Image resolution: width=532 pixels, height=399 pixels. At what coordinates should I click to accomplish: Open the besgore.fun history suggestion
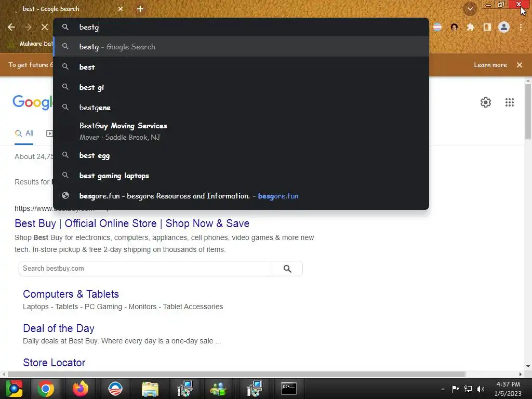pyautogui.click(x=241, y=196)
